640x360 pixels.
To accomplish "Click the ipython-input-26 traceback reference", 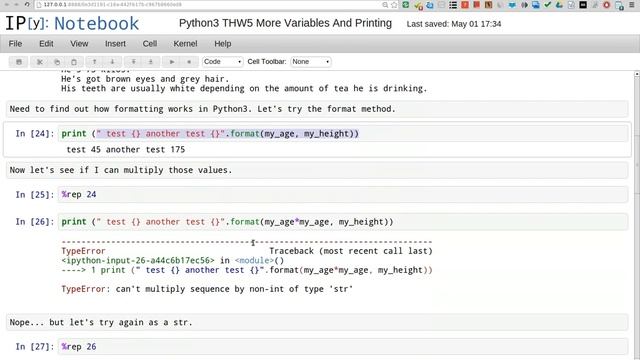I will click(x=138, y=260).
